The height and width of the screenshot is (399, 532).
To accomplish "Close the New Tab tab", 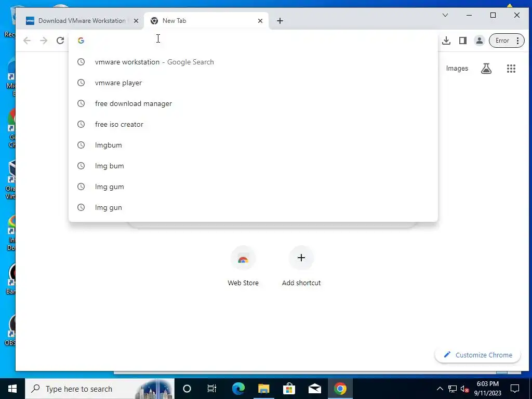I will (x=260, y=21).
